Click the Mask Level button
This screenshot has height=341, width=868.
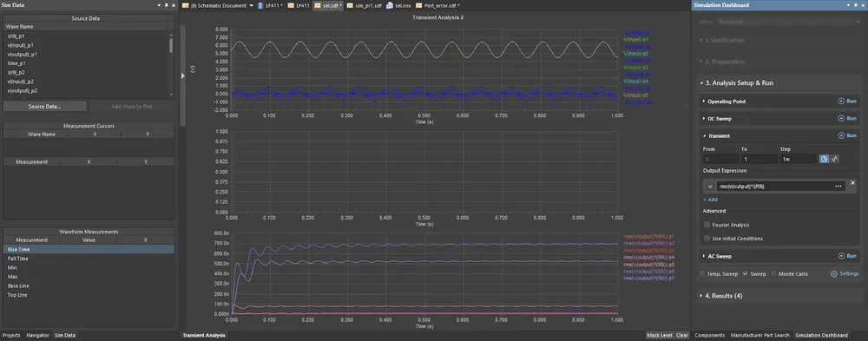click(660, 335)
